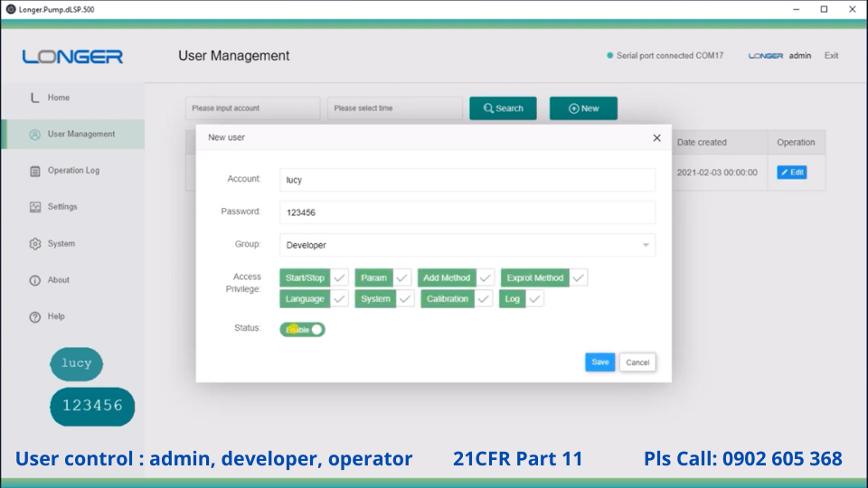Toggle the Log privilege checkbox
Screen dimensions: 868x488
(x=535, y=299)
